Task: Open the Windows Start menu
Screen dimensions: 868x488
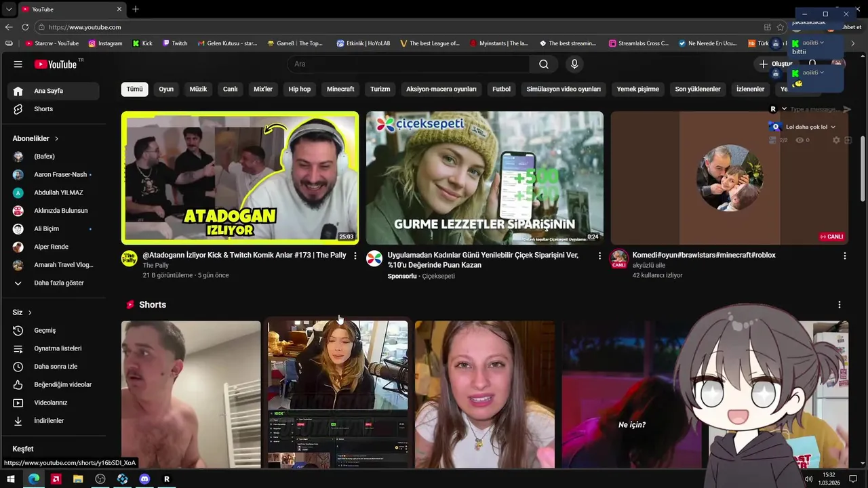Action: [x=11, y=479]
